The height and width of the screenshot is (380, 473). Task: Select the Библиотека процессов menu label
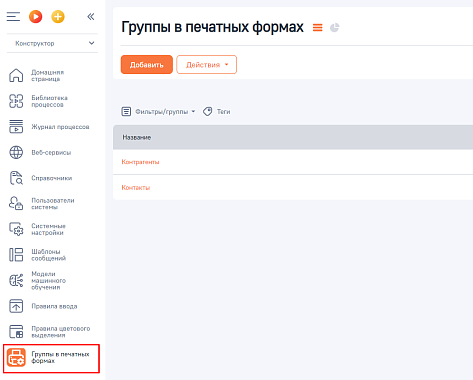coord(49,101)
